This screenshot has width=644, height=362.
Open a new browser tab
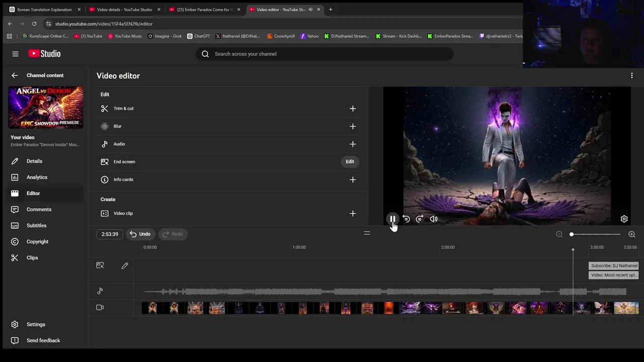pos(331,10)
